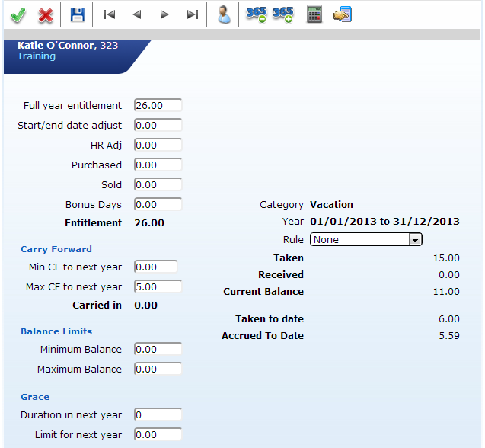
Task: Open the Rule dropdown
Action: click(x=366, y=239)
